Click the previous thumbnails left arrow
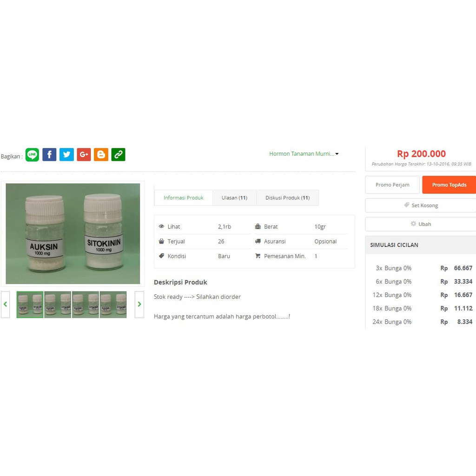This screenshot has height=476, width=476. pos(6,304)
